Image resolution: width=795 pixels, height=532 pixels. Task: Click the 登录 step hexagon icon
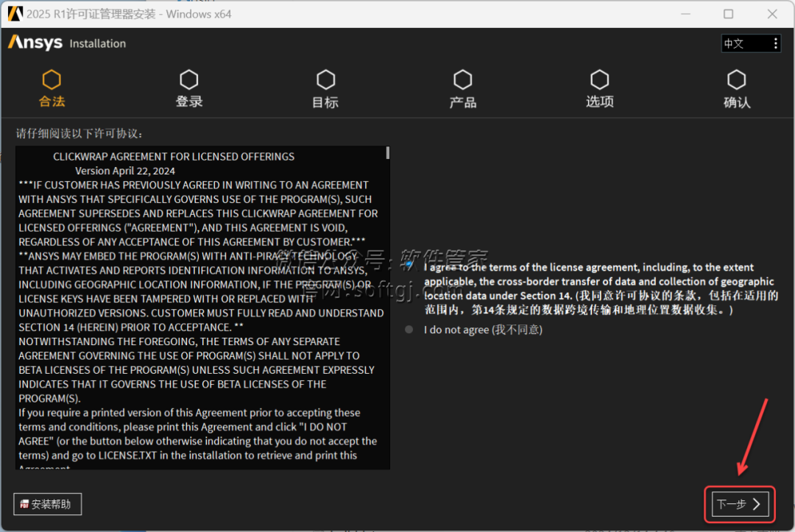click(x=188, y=79)
